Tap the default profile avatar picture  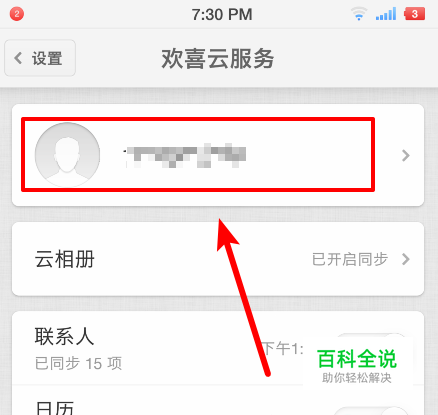67,155
